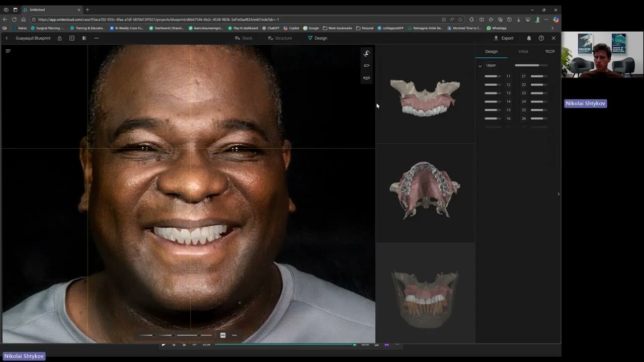The width and height of the screenshot is (644, 362).
Task: Open the notifications bell
Action: (x=529, y=38)
